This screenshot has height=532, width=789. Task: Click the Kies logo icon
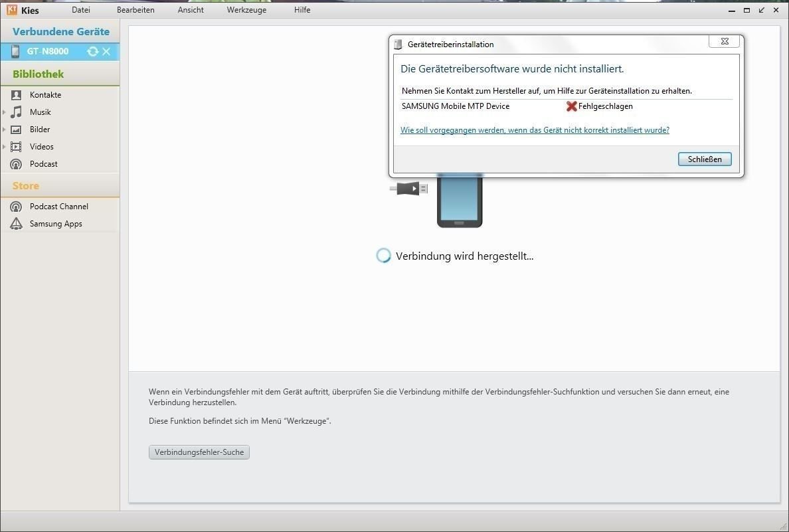point(12,10)
